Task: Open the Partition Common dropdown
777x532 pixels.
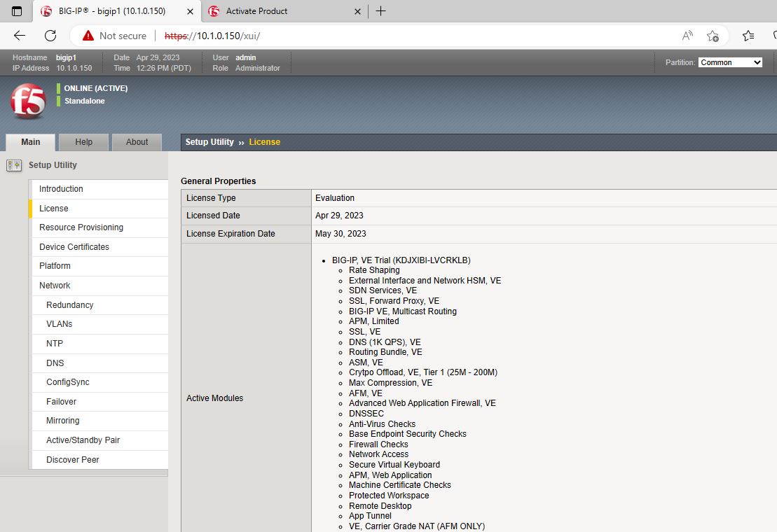Action: (x=730, y=62)
